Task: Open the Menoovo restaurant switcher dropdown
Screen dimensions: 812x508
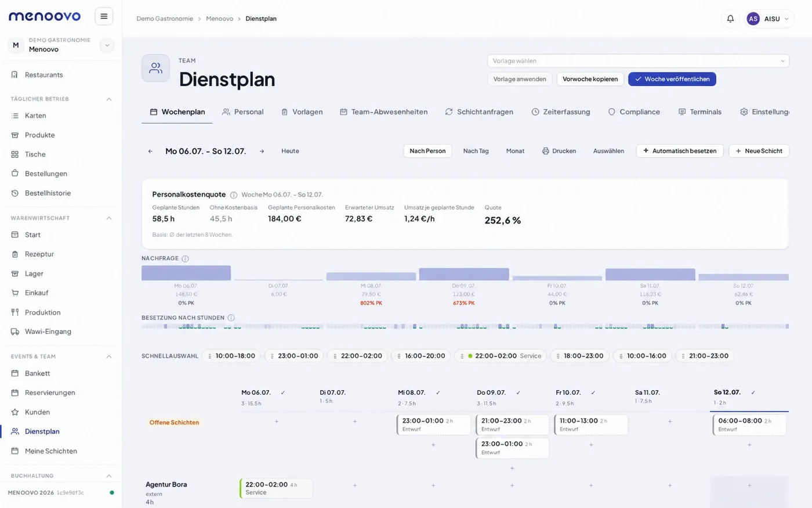Action: 107,45
